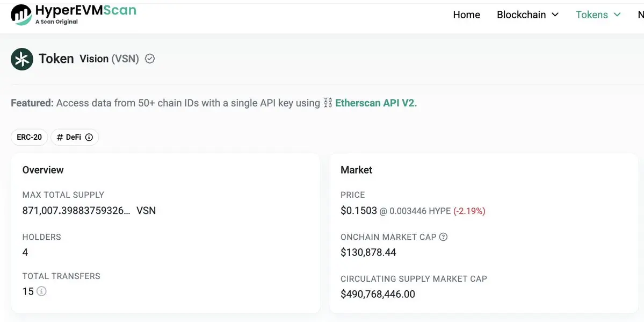Click the total transfers value 15
This screenshot has height=322, width=644.
pos(28,291)
